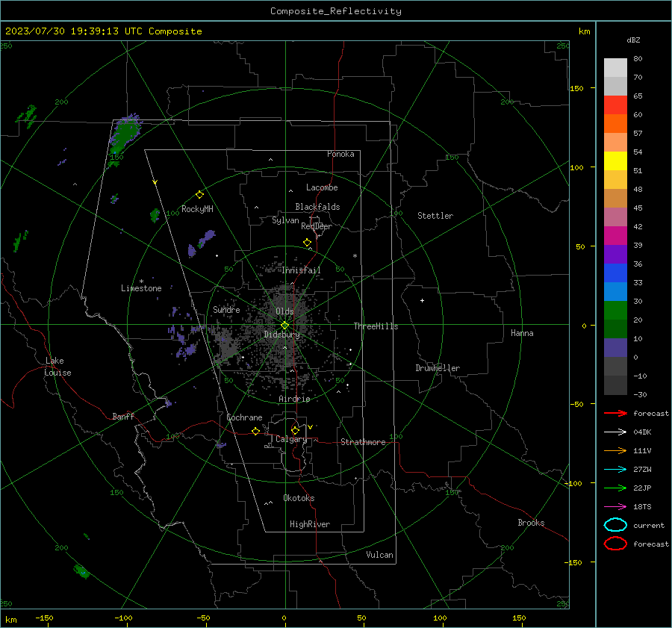
Task: Select the Sundre label
Action: 226,310
